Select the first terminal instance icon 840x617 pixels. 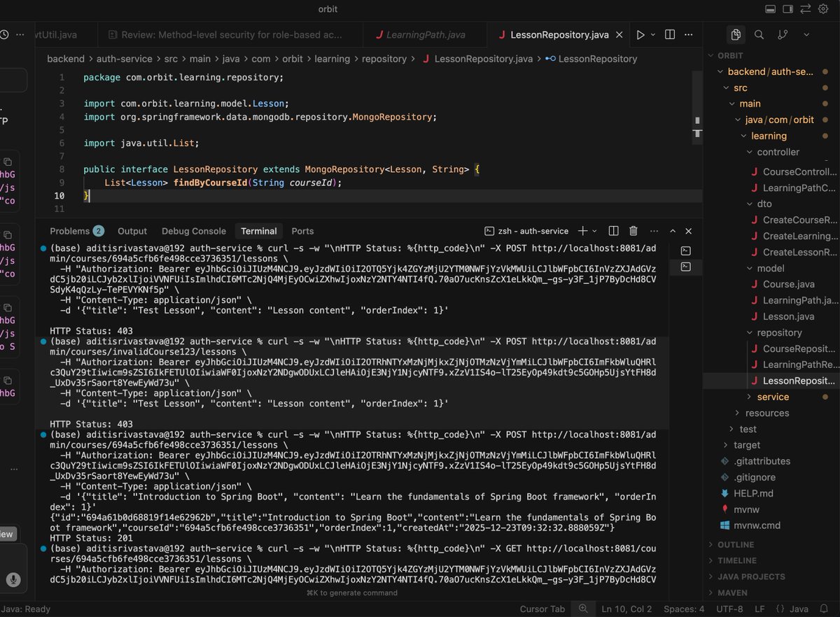[x=686, y=250]
